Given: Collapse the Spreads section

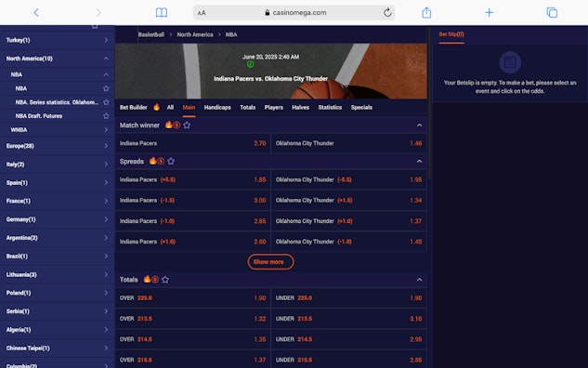Looking at the screenshot, I should coord(419,162).
